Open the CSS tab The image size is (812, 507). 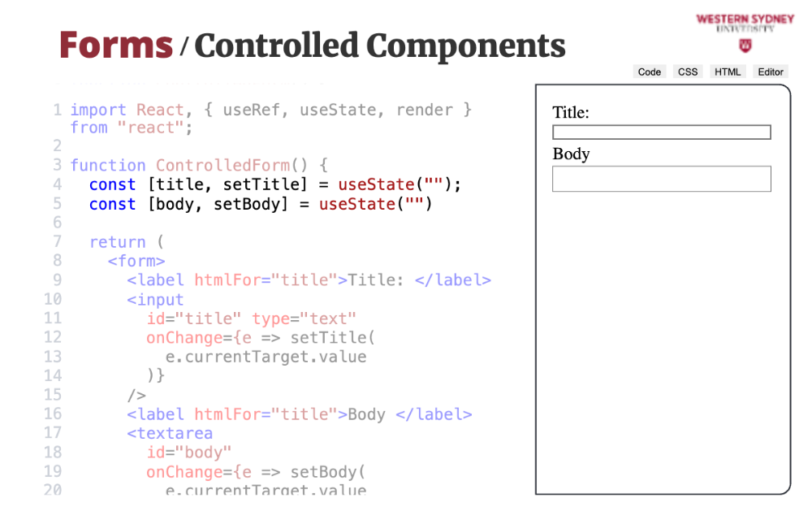(688, 71)
